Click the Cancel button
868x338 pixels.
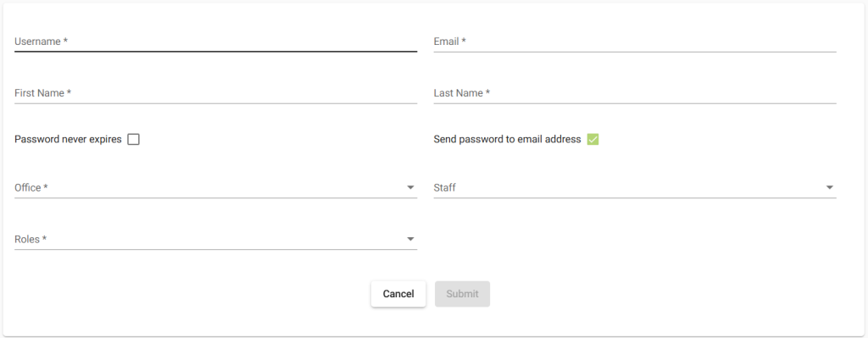click(x=398, y=294)
